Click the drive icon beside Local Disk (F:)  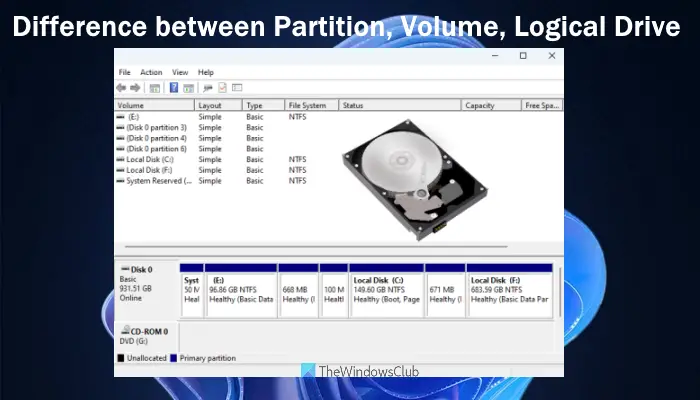click(120, 170)
